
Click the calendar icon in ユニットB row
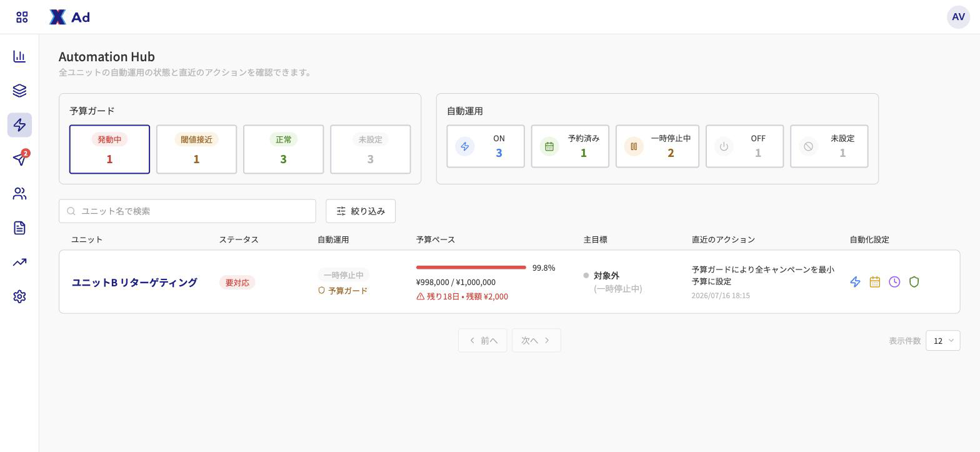point(875,282)
